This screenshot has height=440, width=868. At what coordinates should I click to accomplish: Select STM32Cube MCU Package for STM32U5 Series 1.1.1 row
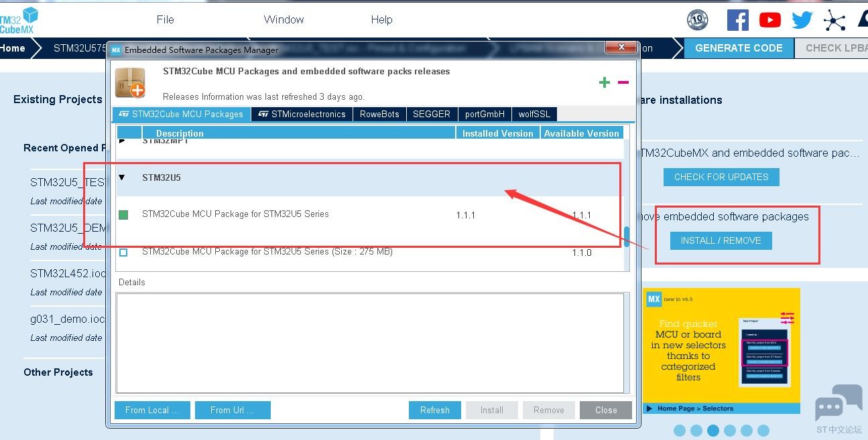click(369, 215)
